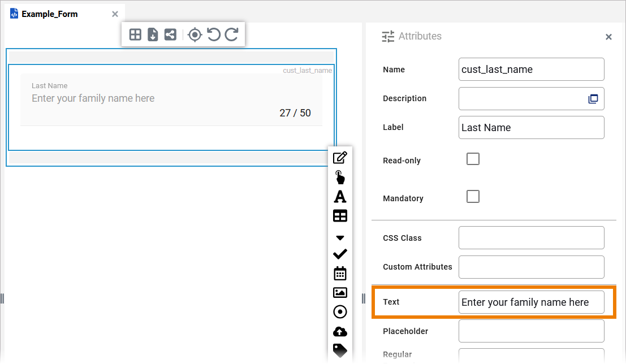Select the radio button element icon

click(x=340, y=311)
